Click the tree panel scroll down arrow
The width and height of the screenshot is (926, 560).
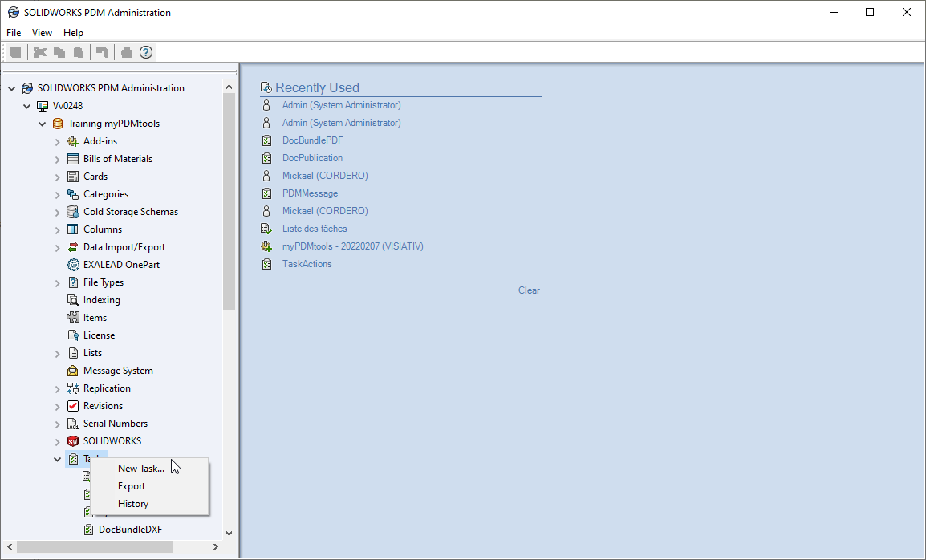[229, 533]
